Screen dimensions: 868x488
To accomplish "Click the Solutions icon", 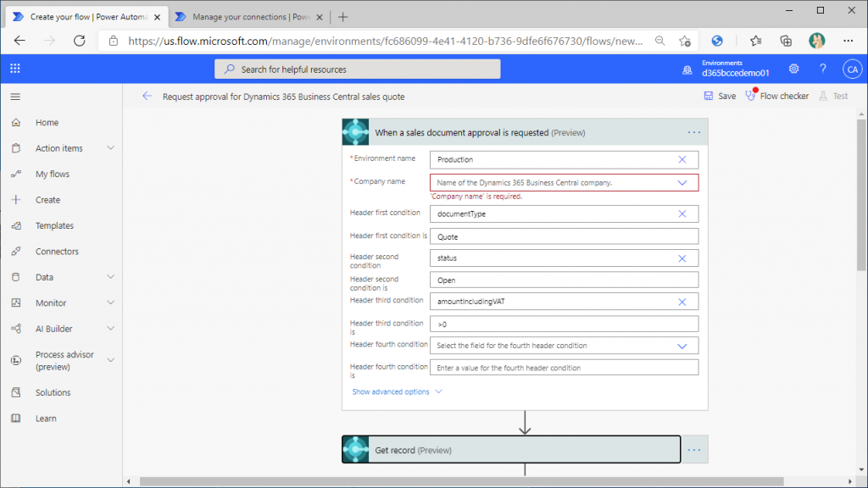I will click(16, 392).
